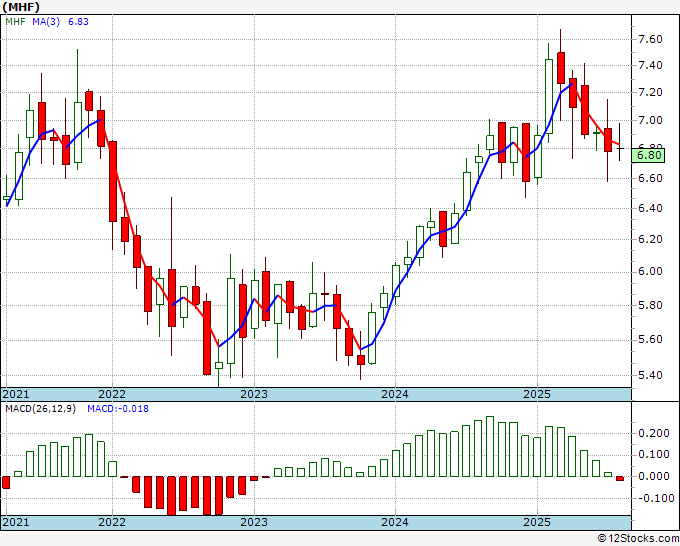This screenshot has height=546, width=680.
Task: Click the MACD:-0.018 value readout
Action: 118,409
